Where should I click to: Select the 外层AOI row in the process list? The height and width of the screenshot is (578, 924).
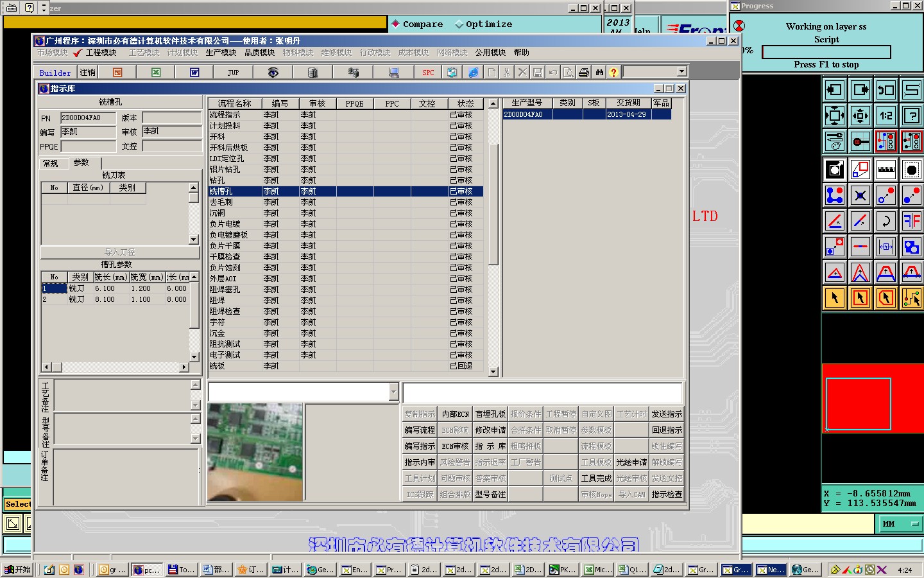[x=345, y=279]
